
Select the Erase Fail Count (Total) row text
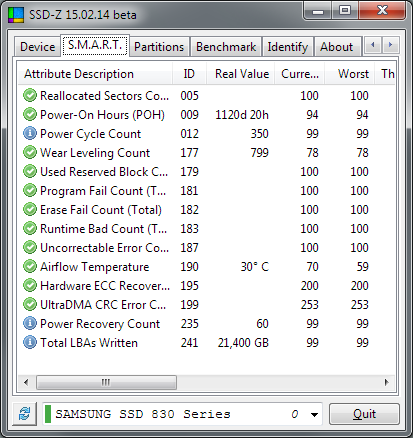coord(101,210)
